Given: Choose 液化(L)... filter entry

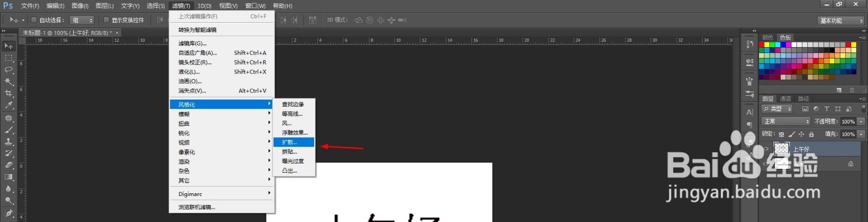Looking at the screenshot, I should tap(222, 71).
